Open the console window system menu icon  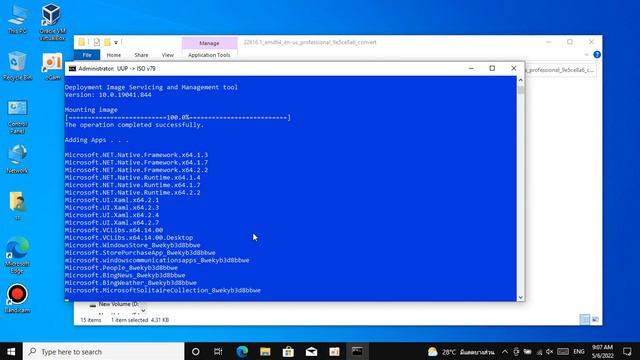pos(72,69)
